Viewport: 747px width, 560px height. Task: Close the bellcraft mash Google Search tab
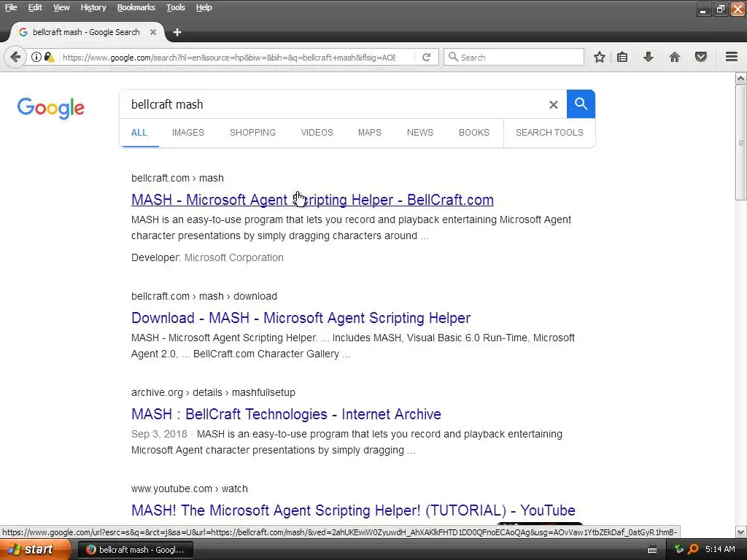[153, 32]
